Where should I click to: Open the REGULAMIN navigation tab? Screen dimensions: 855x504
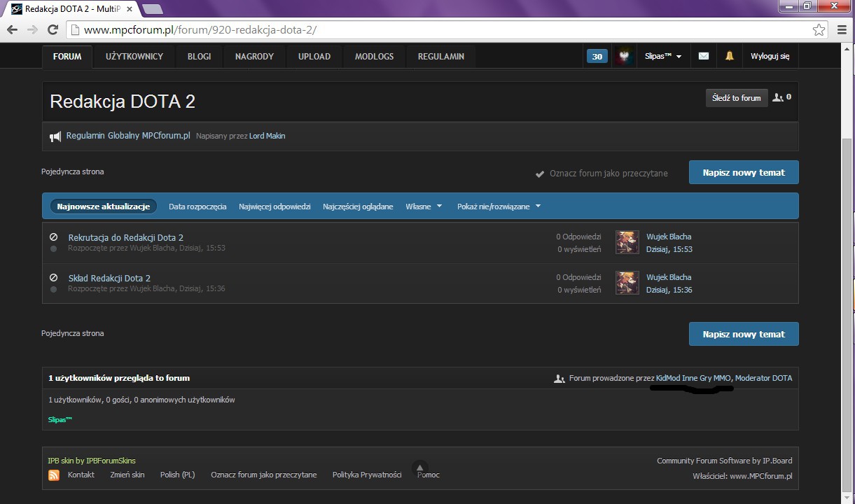point(440,57)
